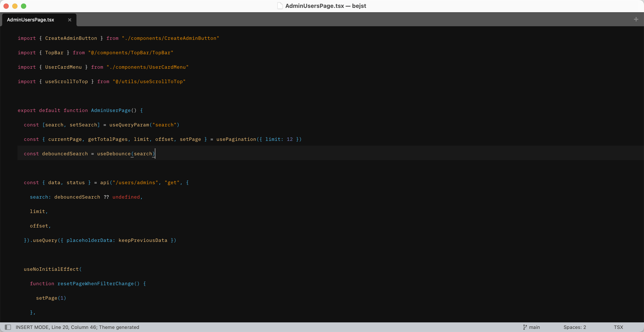Open a new tab with the plus icon
The image size is (644, 332).
pos(636,19)
